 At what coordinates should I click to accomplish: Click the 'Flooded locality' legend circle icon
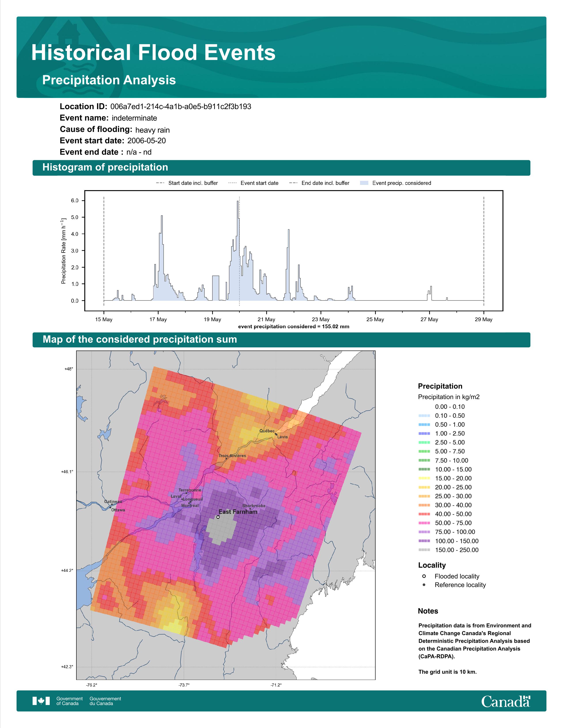424,576
